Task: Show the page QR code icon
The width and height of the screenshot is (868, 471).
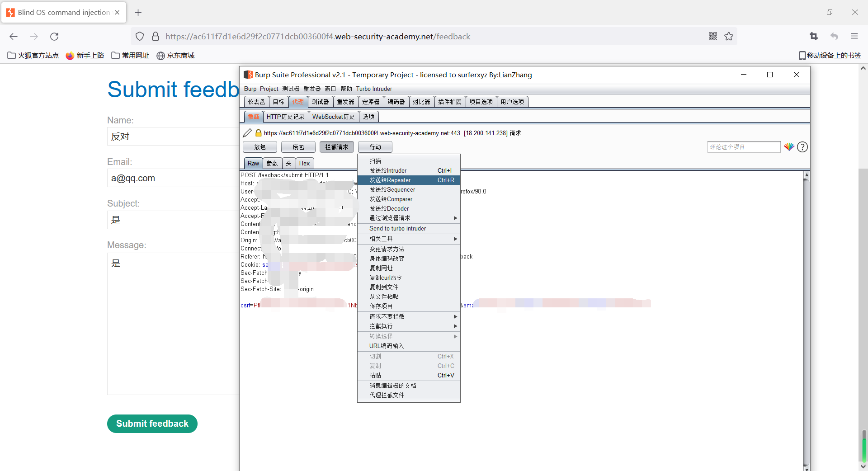Action: coord(713,37)
